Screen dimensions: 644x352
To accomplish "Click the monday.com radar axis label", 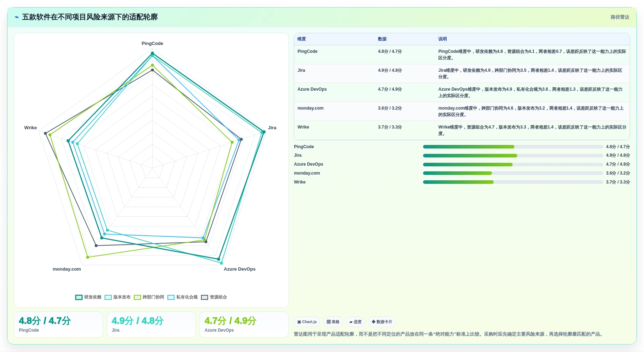I will pos(67,269).
